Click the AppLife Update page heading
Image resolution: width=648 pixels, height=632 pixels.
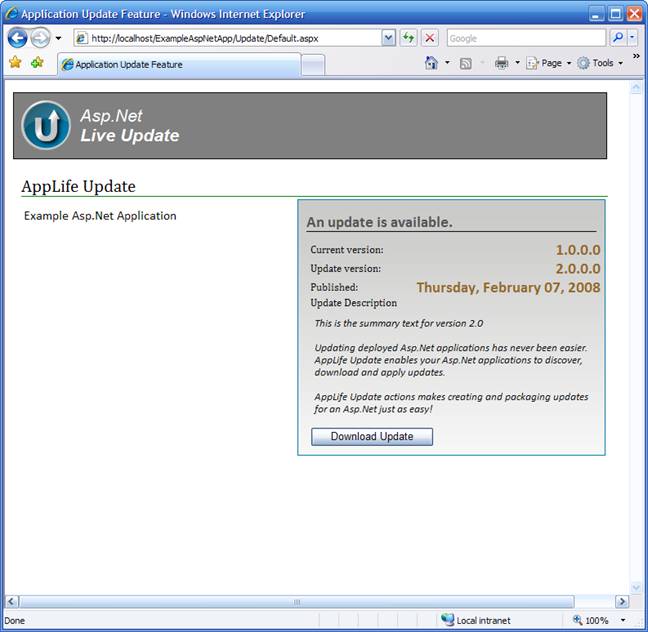(x=79, y=186)
